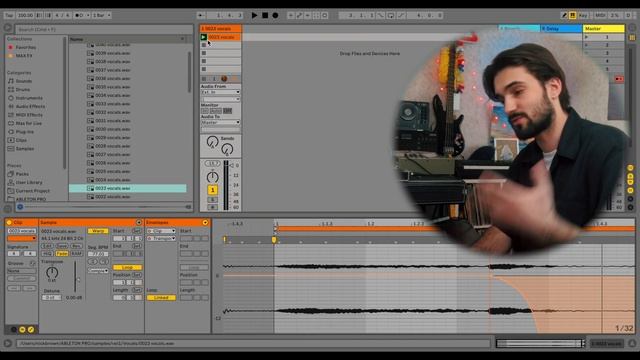Arm the transport Record button
Viewport: 640px width, 360px height.
point(276,15)
